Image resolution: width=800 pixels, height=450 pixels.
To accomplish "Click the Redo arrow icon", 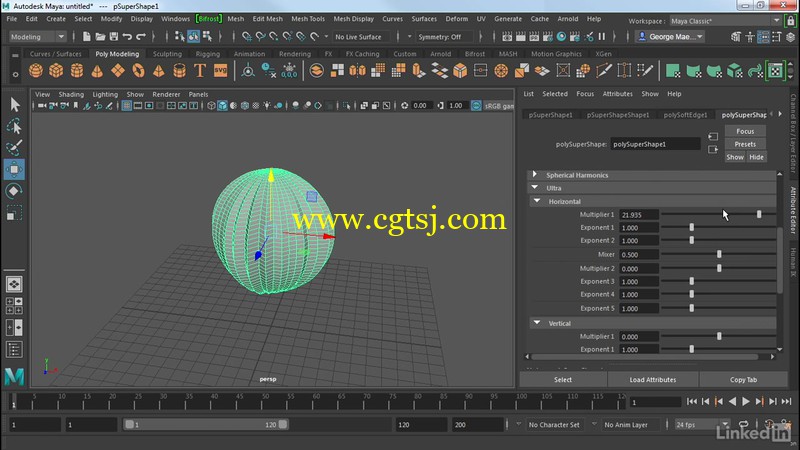I will [141, 36].
